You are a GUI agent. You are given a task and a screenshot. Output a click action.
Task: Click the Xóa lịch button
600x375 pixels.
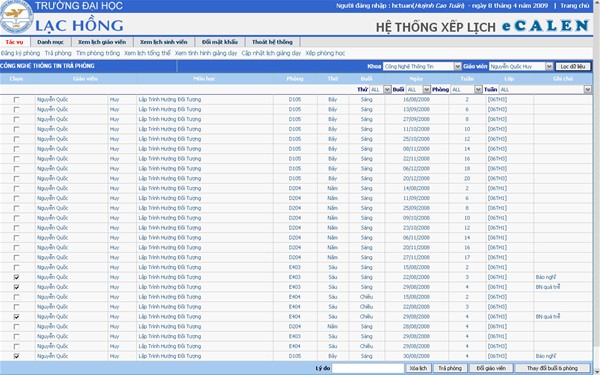pos(418,368)
